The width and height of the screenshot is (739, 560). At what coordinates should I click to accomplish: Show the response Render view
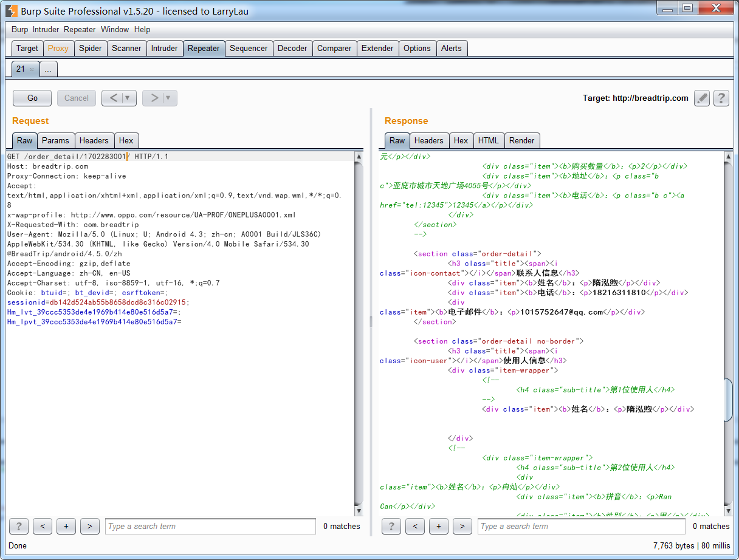(x=522, y=140)
